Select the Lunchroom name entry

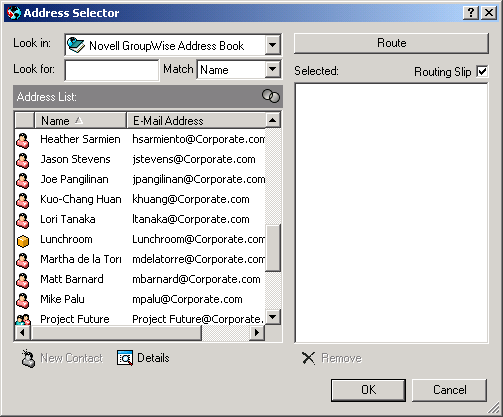pos(66,239)
